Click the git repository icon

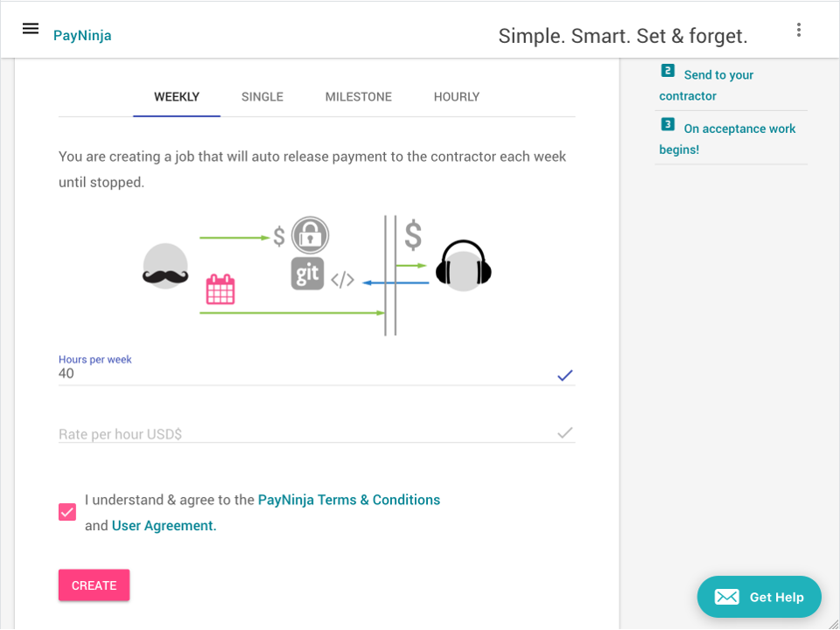pyautogui.click(x=308, y=274)
